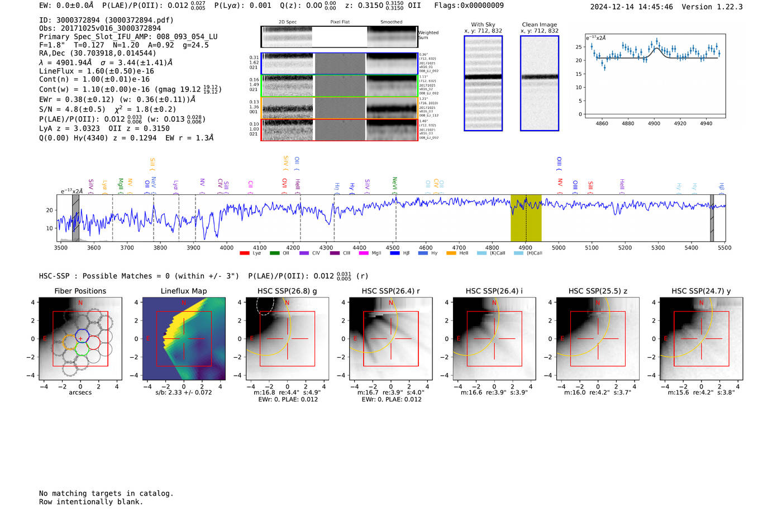This screenshot has height=532, width=782.
Task: Select the blue-bordered fiber cutout row
Action: click(x=339, y=64)
